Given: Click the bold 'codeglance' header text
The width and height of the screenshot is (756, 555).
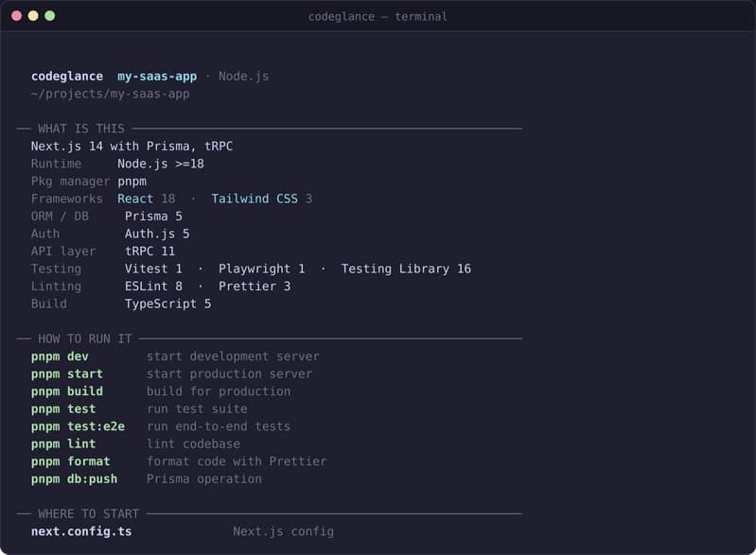Looking at the screenshot, I should point(67,77).
